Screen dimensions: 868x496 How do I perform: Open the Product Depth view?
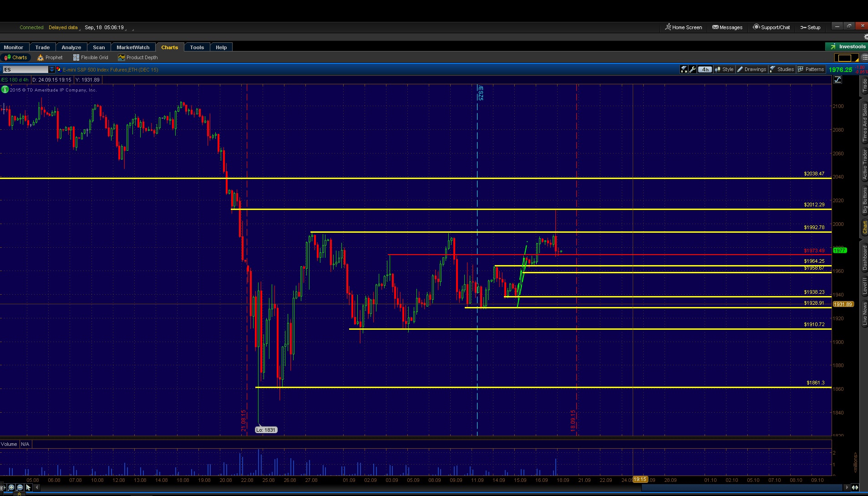138,57
